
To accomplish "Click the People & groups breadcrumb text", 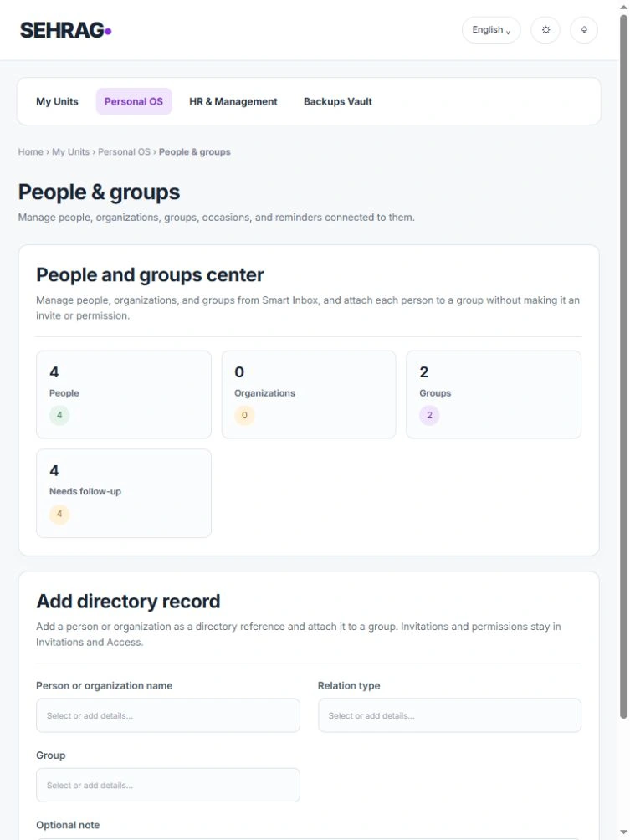I will (194, 151).
